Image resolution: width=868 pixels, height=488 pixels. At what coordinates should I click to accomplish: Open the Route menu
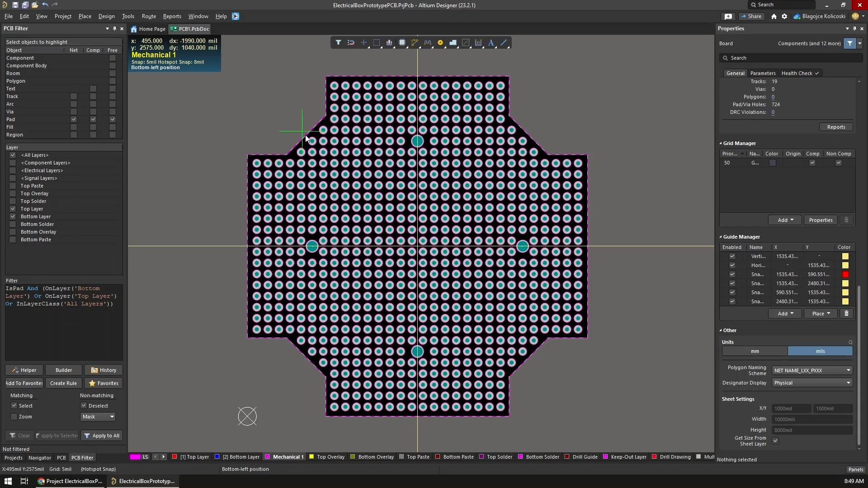tap(149, 16)
